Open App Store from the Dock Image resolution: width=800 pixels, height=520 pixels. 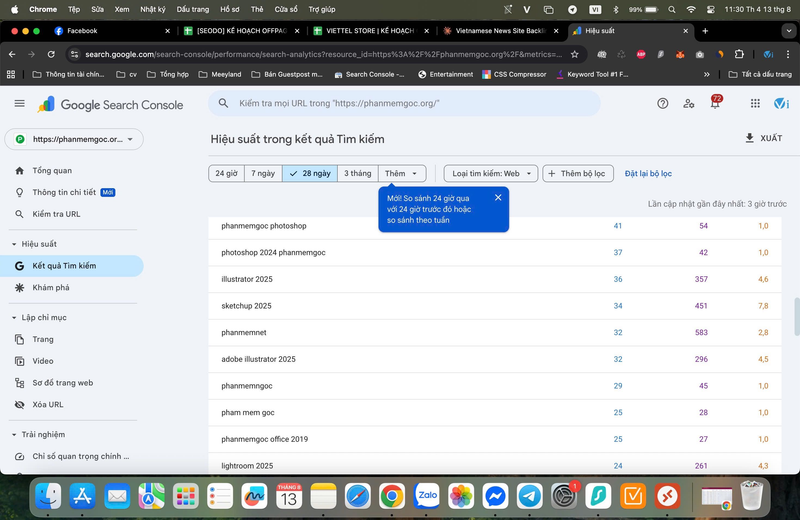tap(83, 496)
